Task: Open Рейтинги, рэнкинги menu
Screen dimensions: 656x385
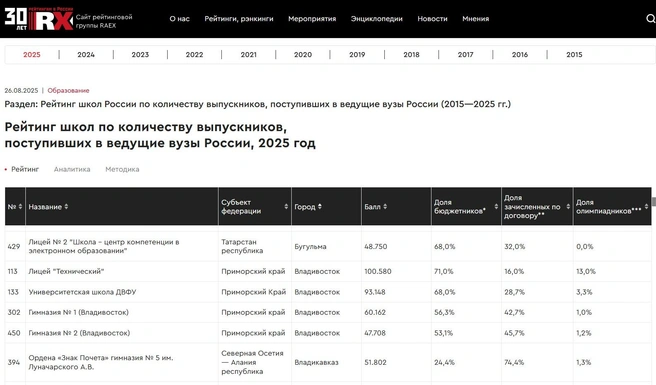Action: pos(239,19)
